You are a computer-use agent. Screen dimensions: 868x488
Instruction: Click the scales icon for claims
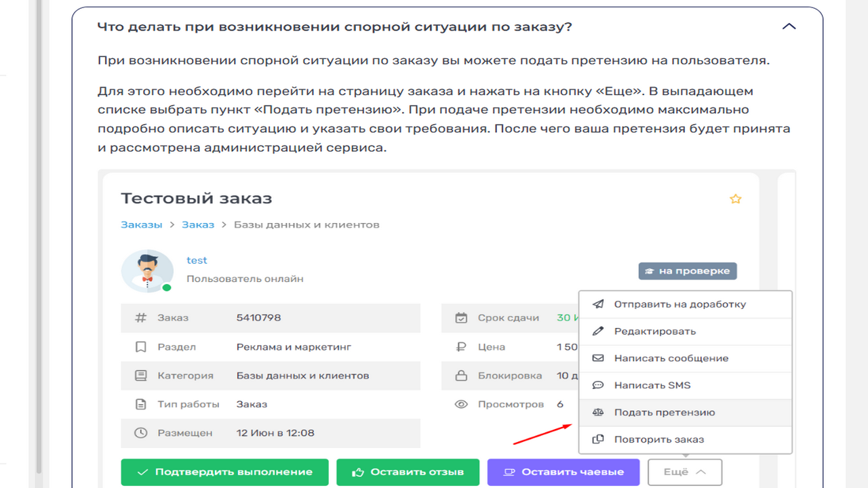point(598,412)
